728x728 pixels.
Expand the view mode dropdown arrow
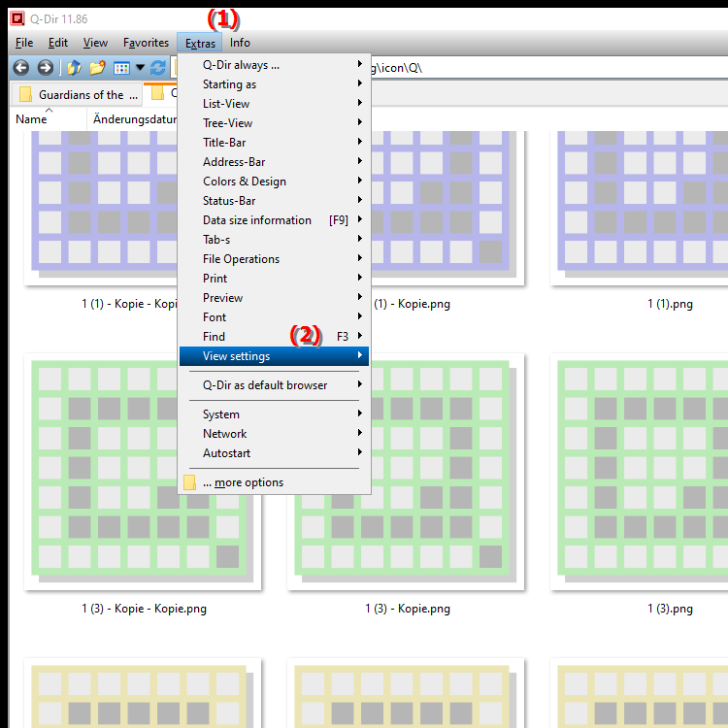pyautogui.click(x=140, y=68)
